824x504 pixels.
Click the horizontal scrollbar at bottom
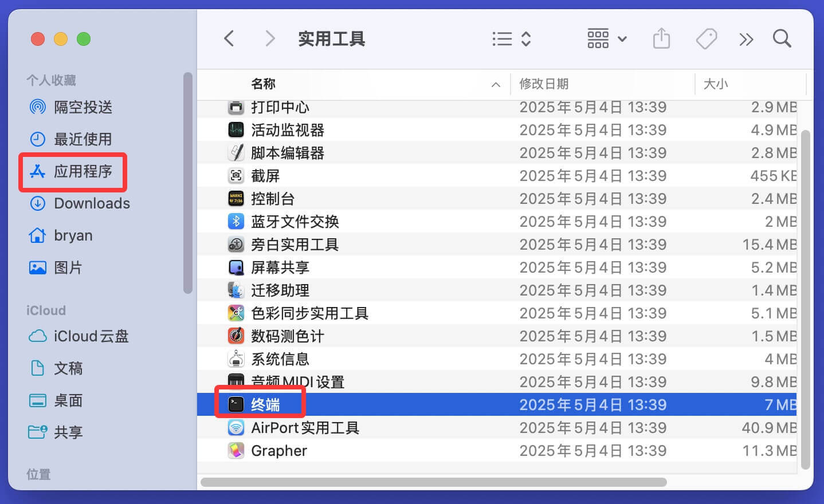(x=433, y=482)
